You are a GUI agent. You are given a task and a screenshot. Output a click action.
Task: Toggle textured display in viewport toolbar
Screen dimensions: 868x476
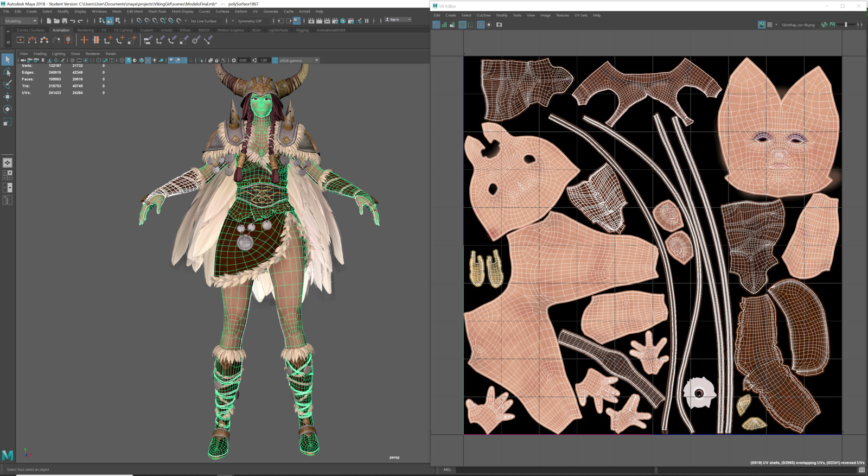pyautogui.click(x=148, y=60)
